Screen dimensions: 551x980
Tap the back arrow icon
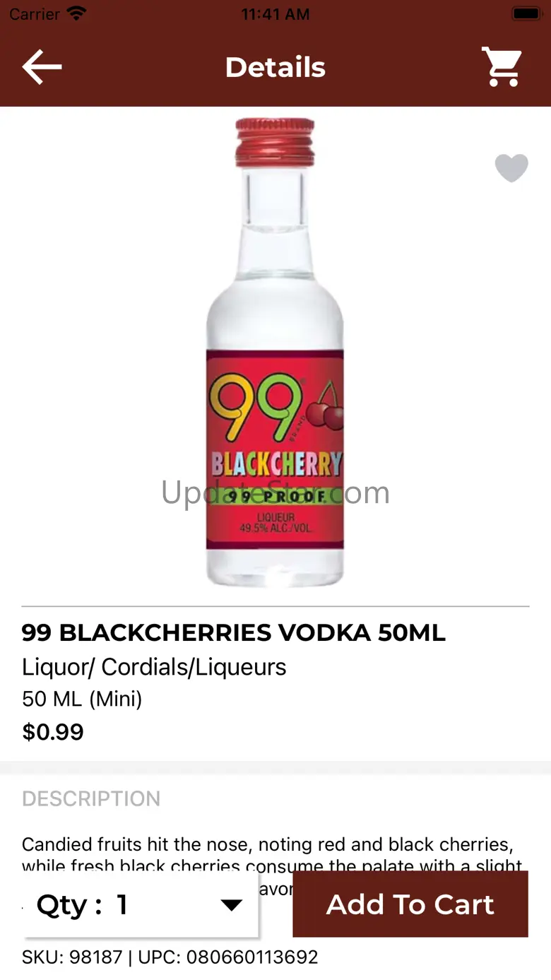(42, 67)
